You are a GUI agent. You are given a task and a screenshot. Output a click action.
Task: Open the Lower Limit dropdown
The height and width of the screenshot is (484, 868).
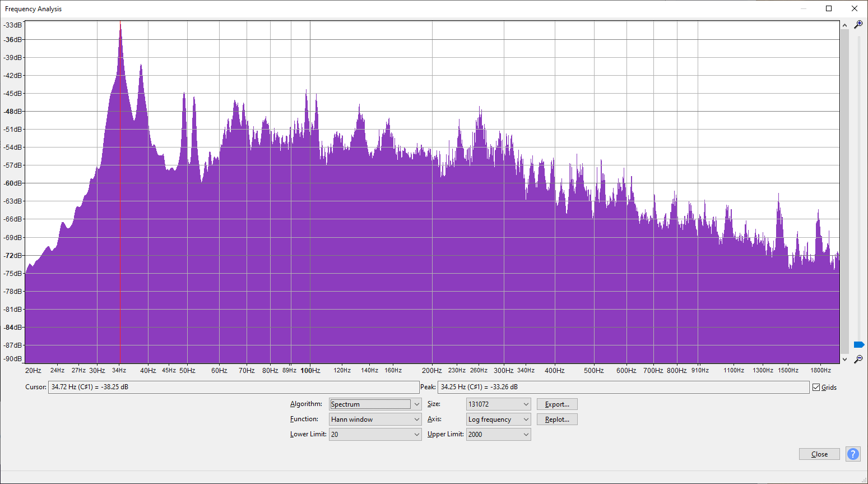[x=375, y=435]
